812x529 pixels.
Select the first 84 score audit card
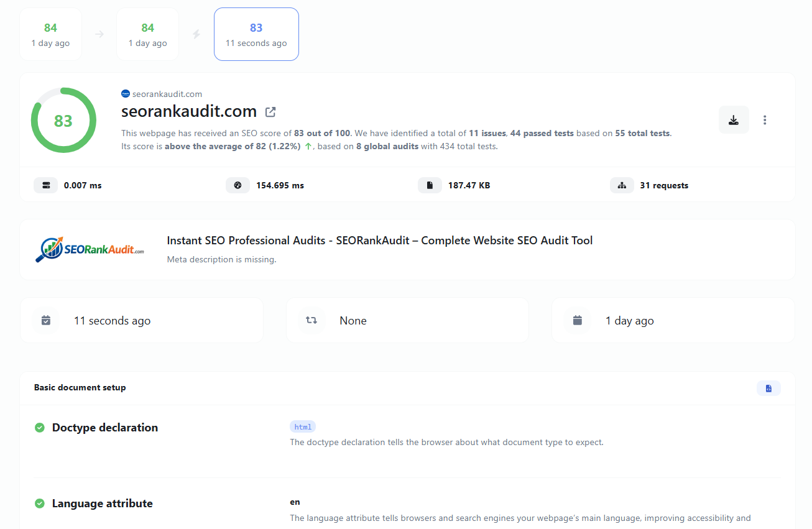tap(50, 34)
